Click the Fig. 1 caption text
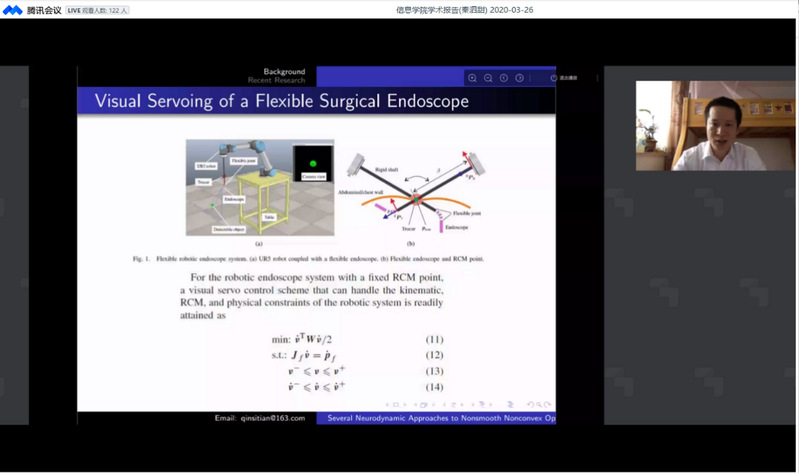The image size is (799, 473). tap(308, 259)
